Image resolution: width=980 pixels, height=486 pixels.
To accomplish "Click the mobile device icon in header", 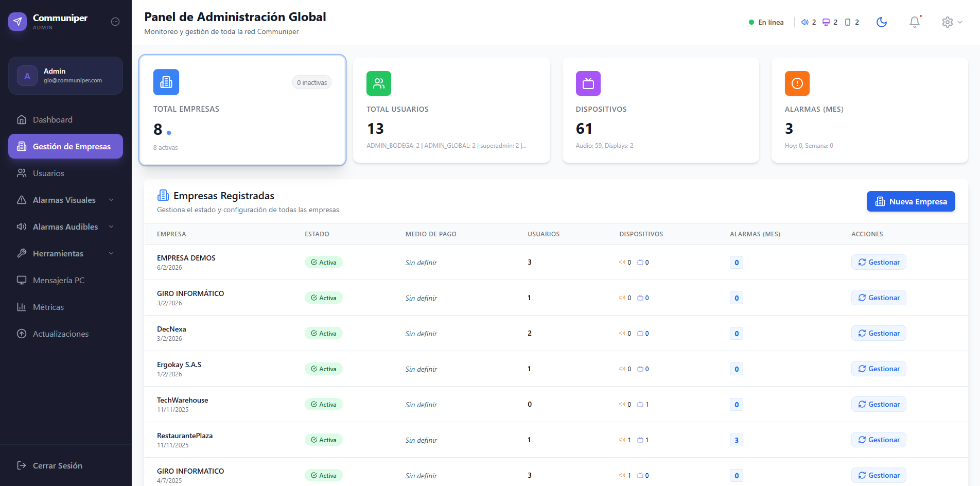I will (848, 22).
